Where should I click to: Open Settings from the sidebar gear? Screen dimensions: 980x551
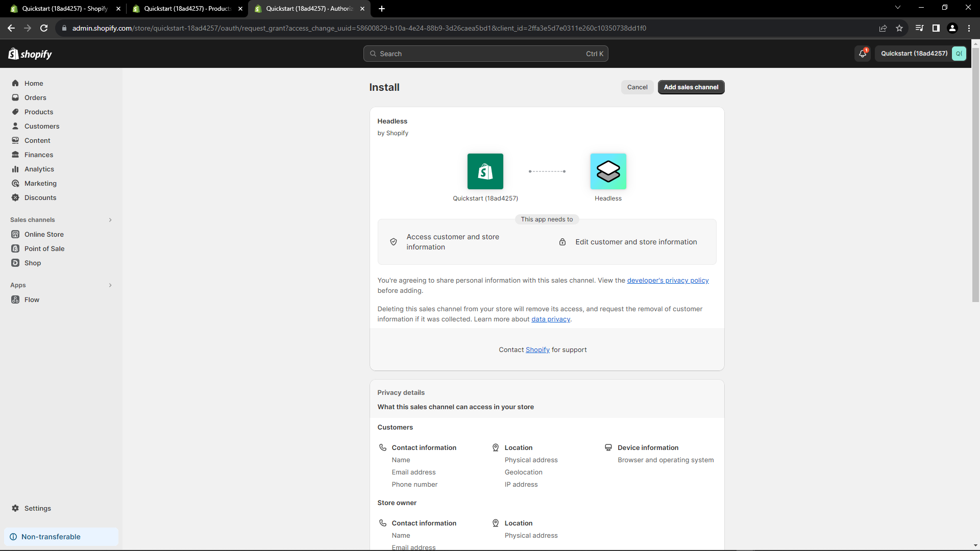[x=37, y=508]
